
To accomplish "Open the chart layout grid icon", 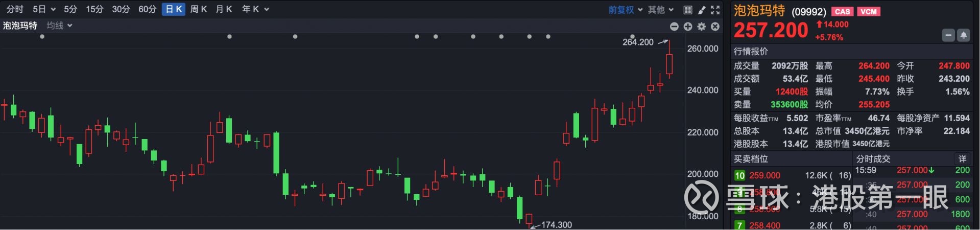I will pyautogui.click(x=687, y=10).
